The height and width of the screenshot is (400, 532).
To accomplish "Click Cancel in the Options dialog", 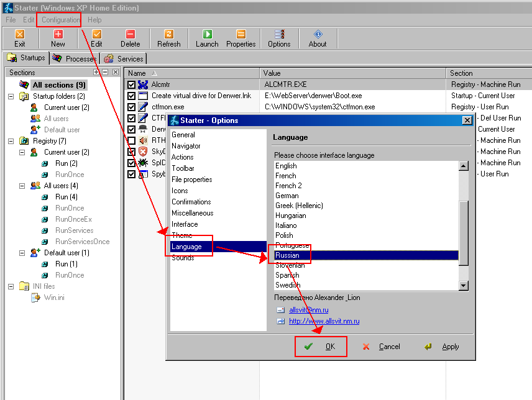I will point(382,347).
